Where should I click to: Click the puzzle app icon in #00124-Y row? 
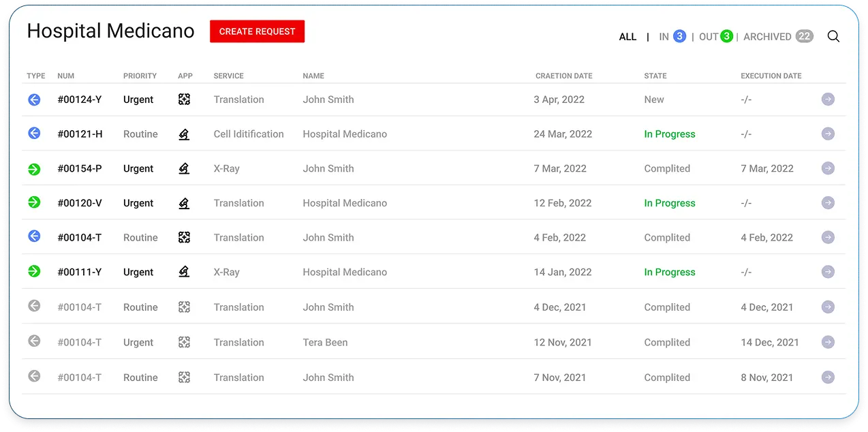pos(184,99)
